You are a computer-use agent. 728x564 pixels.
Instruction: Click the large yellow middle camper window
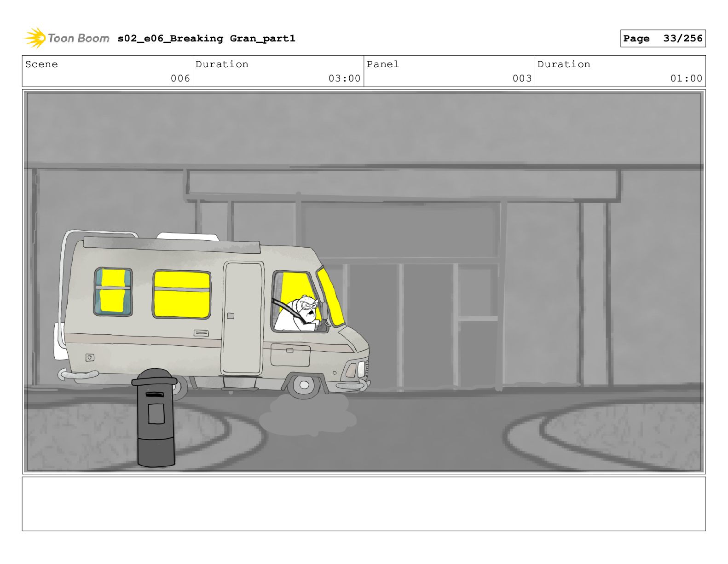tap(182, 295)
